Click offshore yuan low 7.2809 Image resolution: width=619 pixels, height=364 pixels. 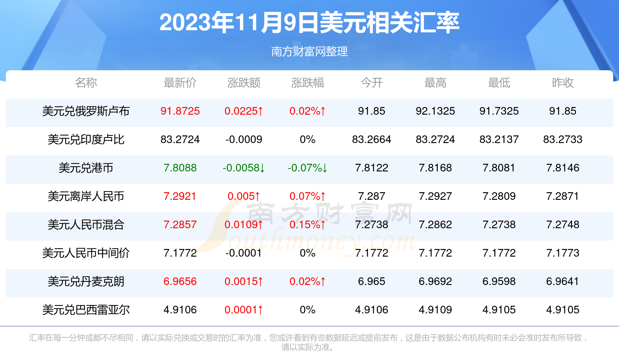point(499,196)
